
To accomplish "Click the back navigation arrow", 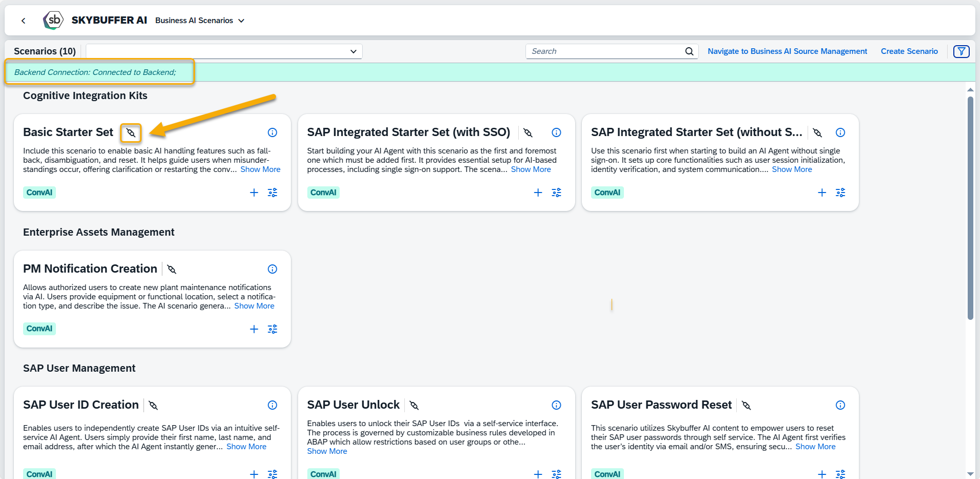I will pos(23,21).
